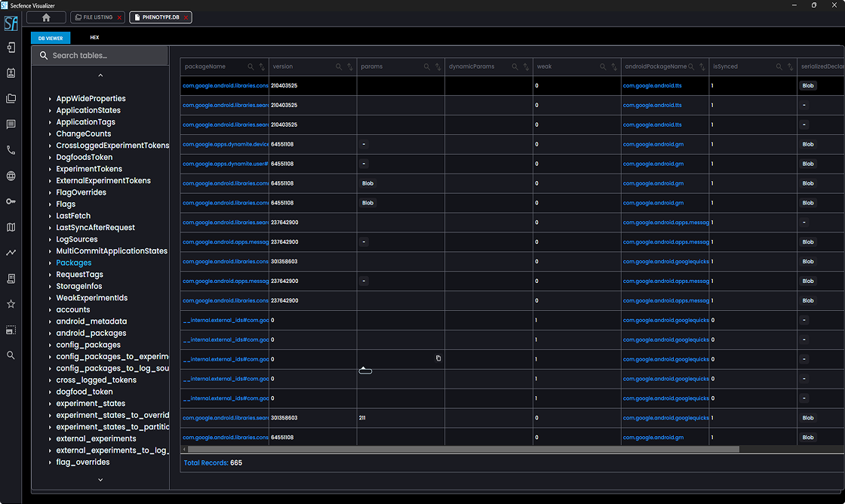Click the horizontal scrollbar under the table
This screenshot has width=845, height=504.
(463, 449)
